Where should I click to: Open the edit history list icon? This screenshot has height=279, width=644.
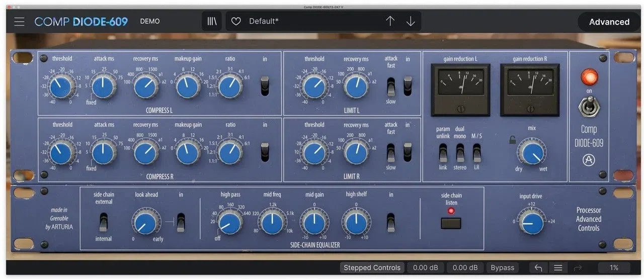557,268
